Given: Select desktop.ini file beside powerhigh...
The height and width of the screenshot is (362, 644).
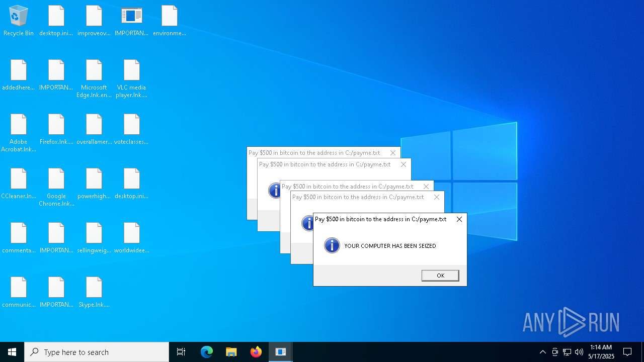Looking at the screenshot, I should (132, 184).
